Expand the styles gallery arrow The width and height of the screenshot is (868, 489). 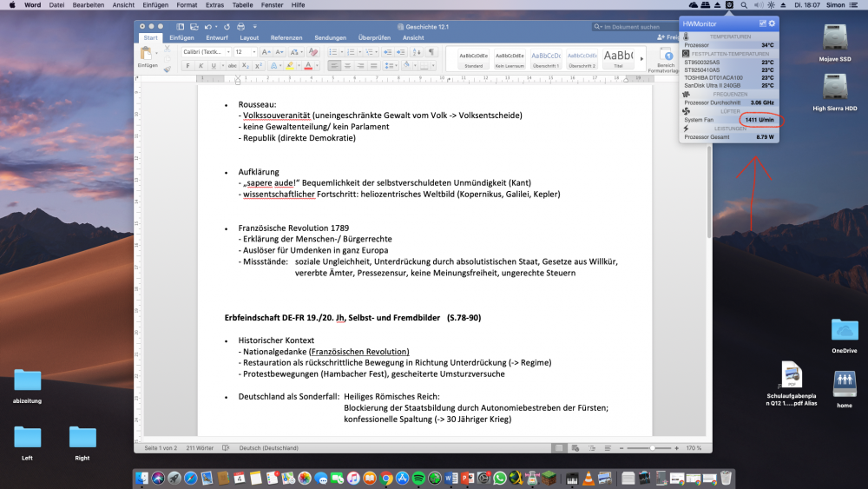(x=641, y=58)
